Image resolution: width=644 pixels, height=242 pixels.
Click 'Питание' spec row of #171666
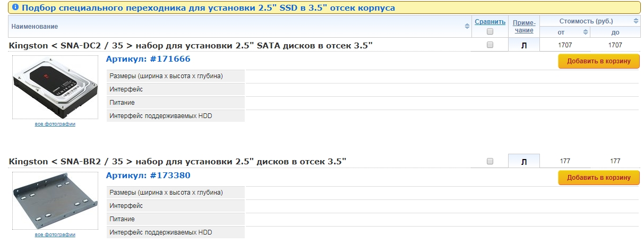click(373, 103)
